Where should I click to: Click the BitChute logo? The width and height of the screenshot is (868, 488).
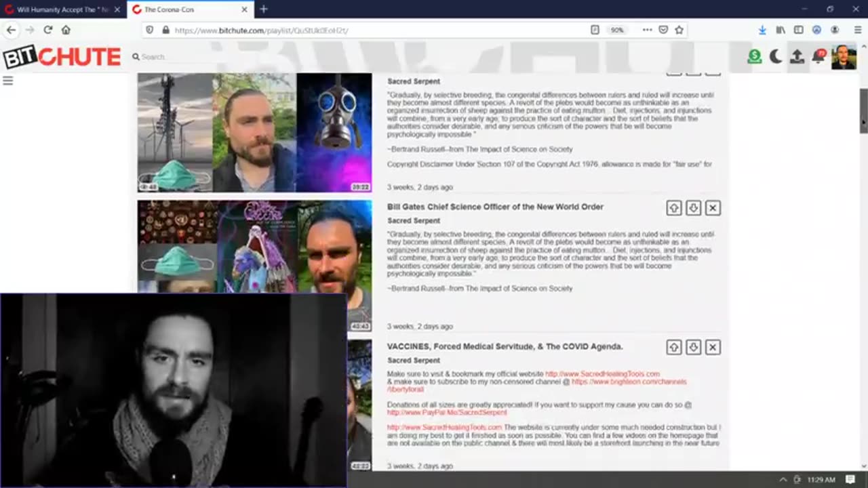pyautogui.click(x=62, y=57)
